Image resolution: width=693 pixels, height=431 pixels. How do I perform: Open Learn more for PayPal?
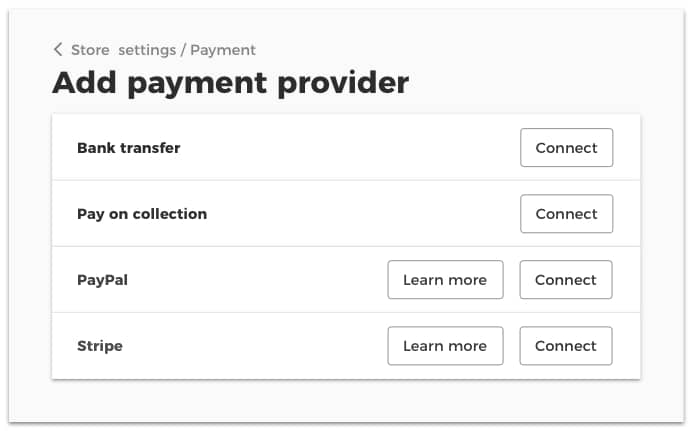444,280
